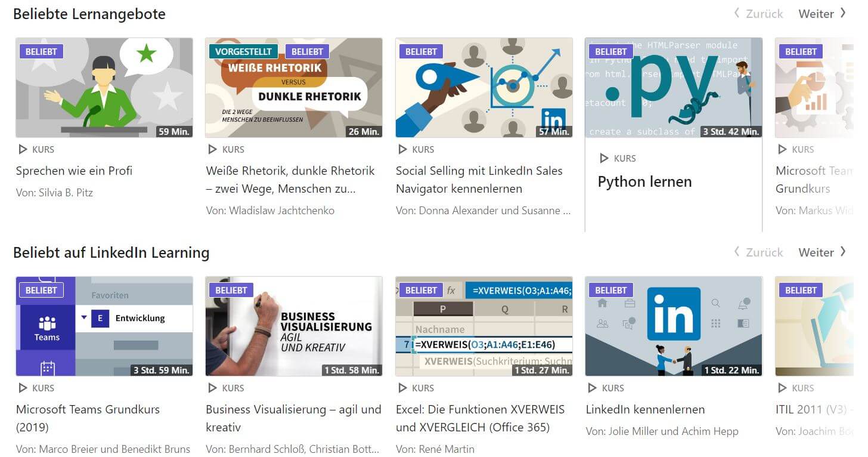Click the BELIEBT badge on Sprechen wie ein Profi

(x=41, y=51)
